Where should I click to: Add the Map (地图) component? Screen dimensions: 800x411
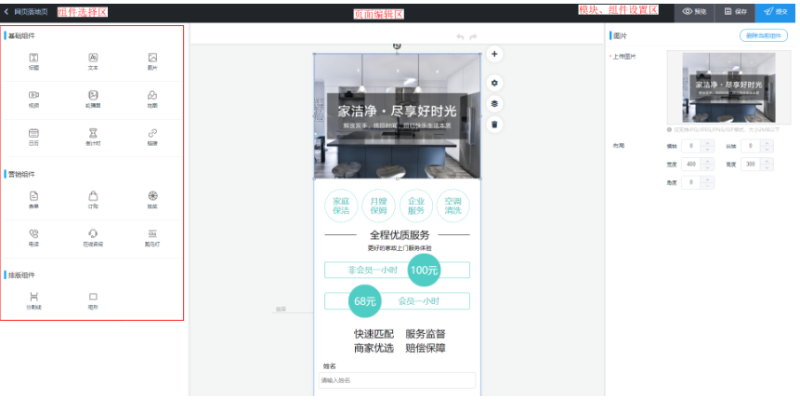pos(152,99)
